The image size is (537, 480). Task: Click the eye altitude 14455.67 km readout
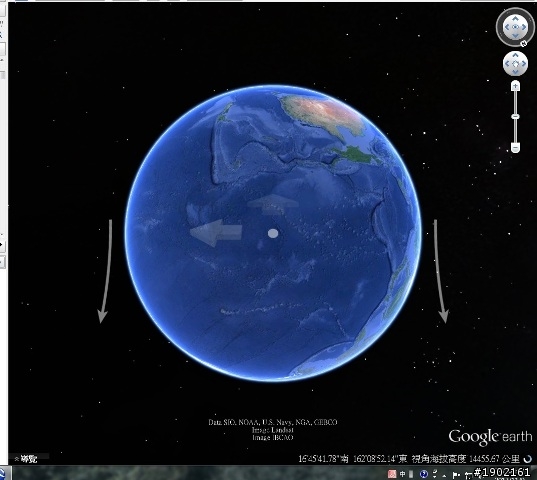click(466, 459)
